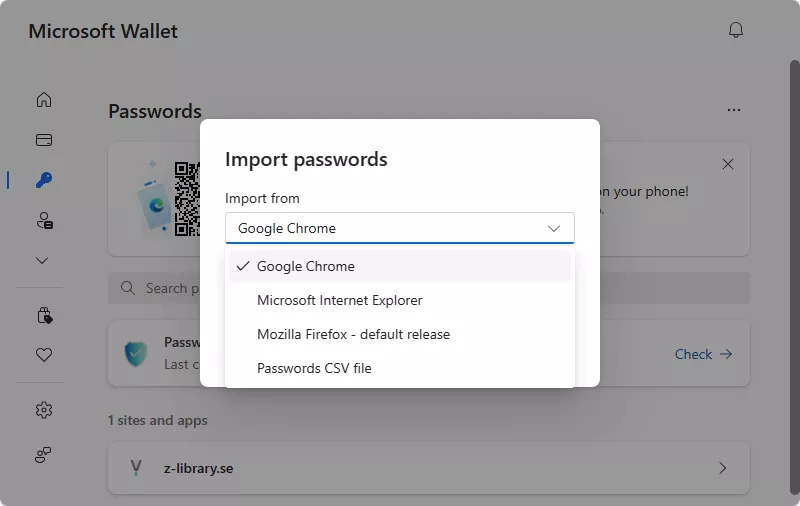Image resolution: width=800 pixels, height=506 pixels.
Task: Choose Mozilla Firefox - default release
Action: [x=399, y=335]
